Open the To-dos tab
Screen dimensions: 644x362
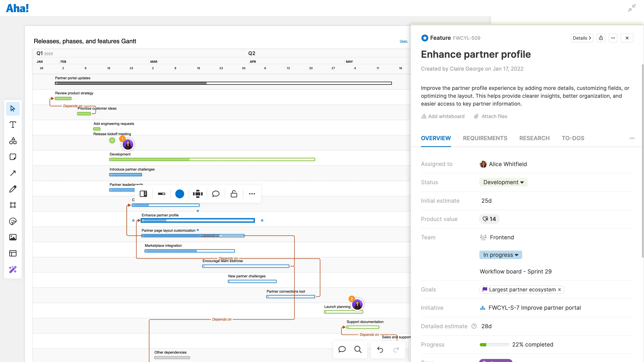click(573, 138)
